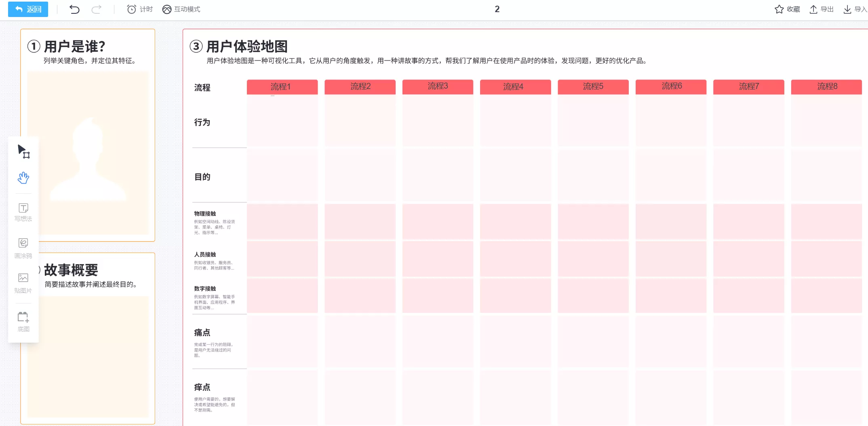Click the 故事概要 heading
This screenshot has width=868, height=426.
coord(71,270)
